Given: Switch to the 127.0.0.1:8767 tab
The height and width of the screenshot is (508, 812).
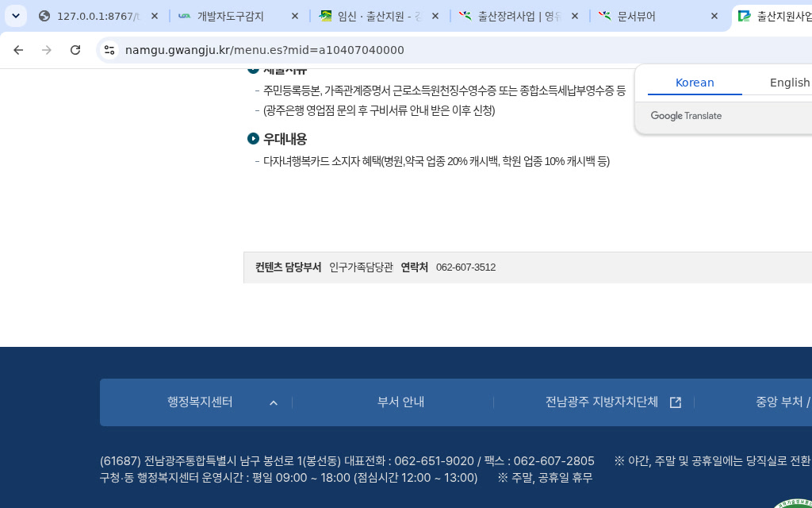Looking at the screenshot, I should [98, 16].
